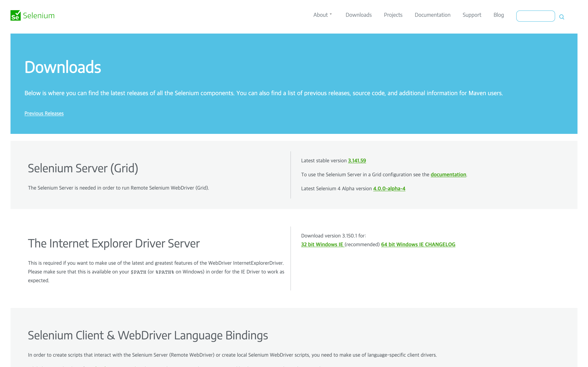Open the Grid documentation link

pyautogui.click(x=448, y=175)
